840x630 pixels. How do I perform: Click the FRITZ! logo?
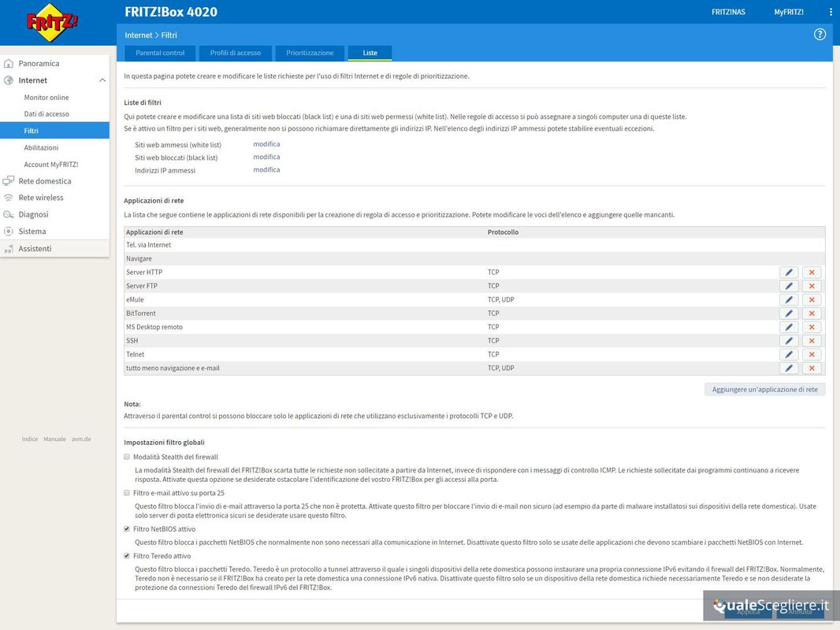53,22
